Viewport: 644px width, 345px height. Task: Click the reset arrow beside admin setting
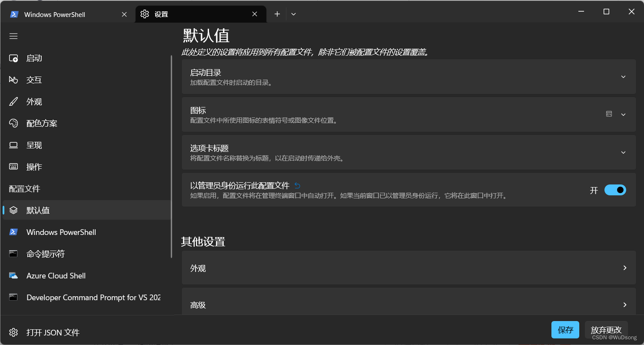click(297, 185)
